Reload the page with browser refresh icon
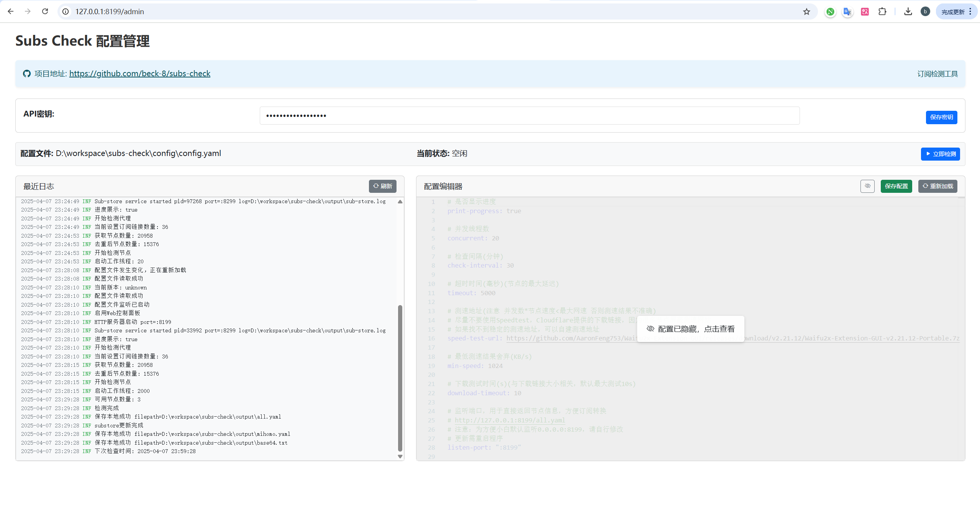 click(x=45, y=11)
